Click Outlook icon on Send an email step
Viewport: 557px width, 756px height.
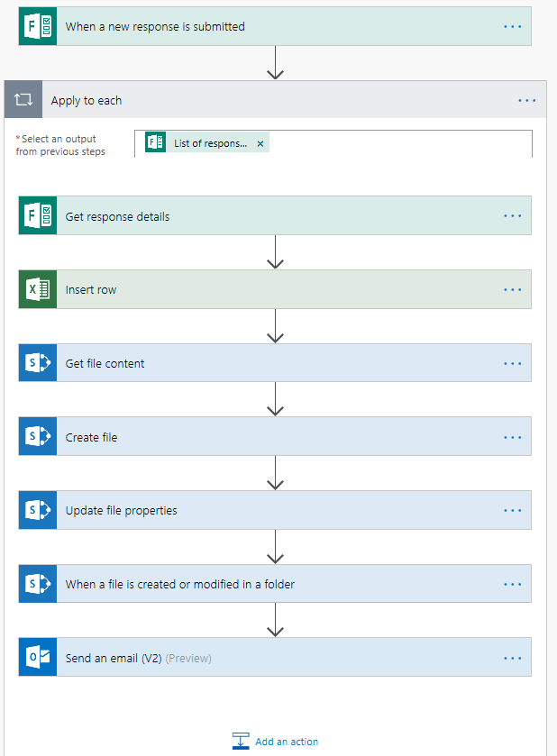(x=38, y=658)
